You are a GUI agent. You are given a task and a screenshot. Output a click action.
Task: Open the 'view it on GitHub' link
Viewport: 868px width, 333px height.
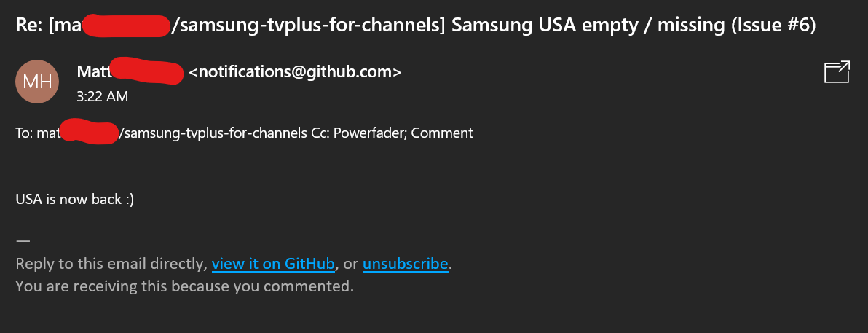point(274,264)
